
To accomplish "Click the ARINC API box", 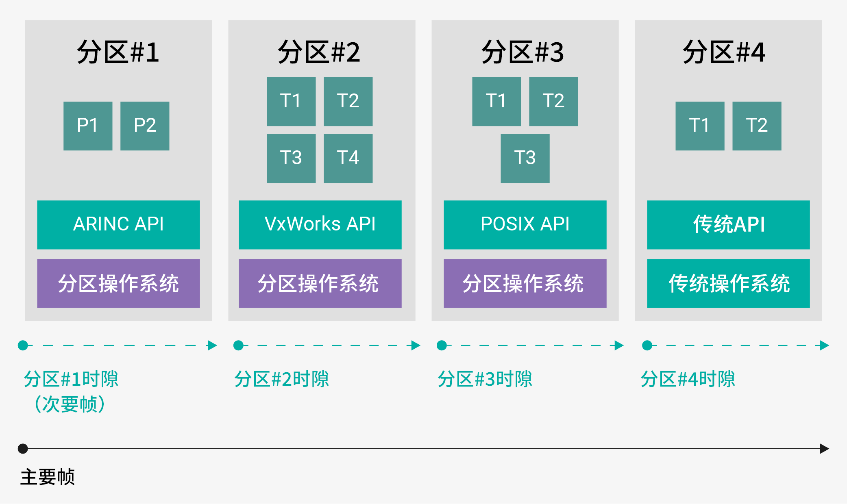I will 118,224.
